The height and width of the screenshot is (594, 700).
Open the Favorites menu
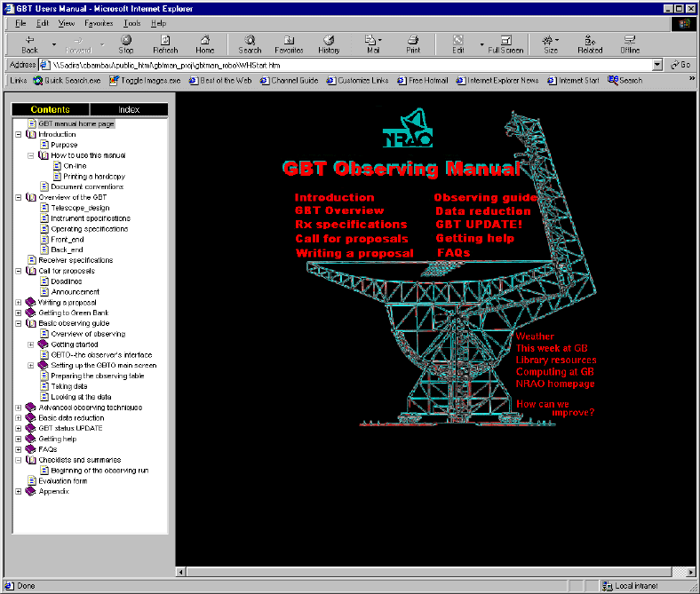click(x=99, y=23)
